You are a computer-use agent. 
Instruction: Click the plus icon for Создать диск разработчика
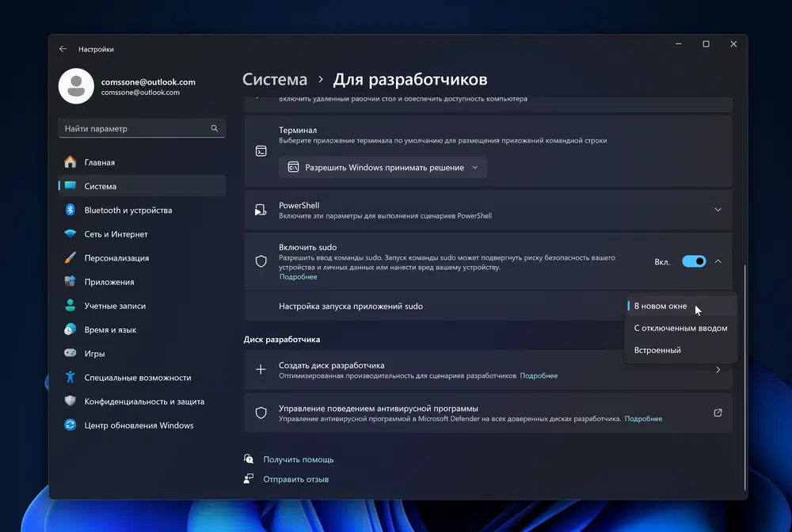tap(261, 370)
